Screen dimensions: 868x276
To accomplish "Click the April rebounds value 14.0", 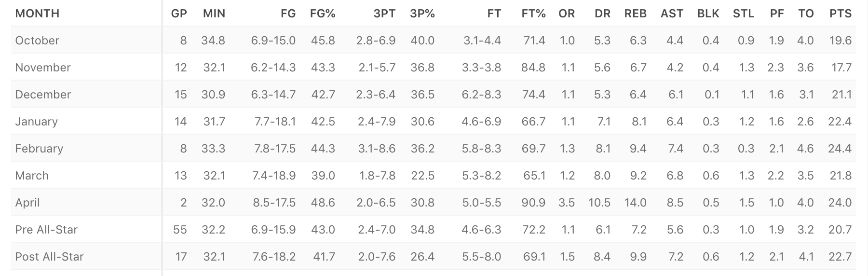I will click(x=635, y=203).
